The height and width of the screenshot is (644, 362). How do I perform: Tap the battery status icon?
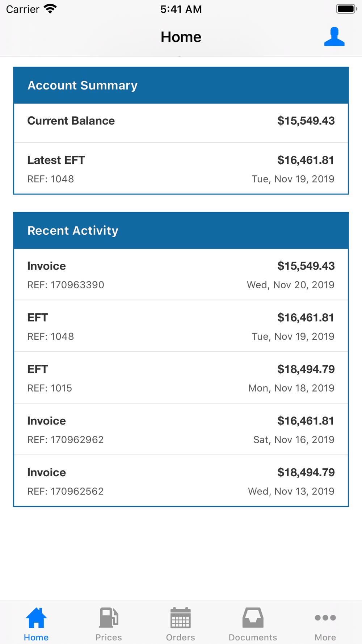(346, 9)
